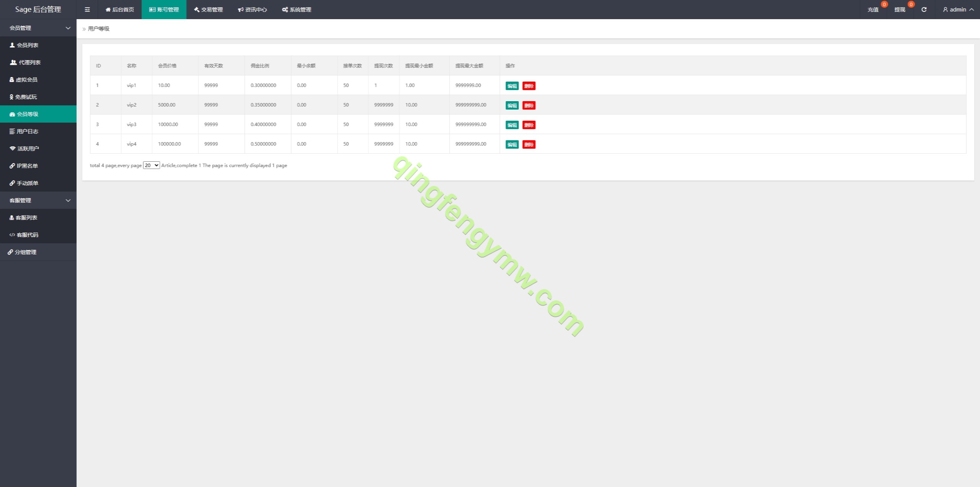The width and height of the screenshot is (980, 487).
Task: Open the 交易管理 tab
Action: coord(208,10)
